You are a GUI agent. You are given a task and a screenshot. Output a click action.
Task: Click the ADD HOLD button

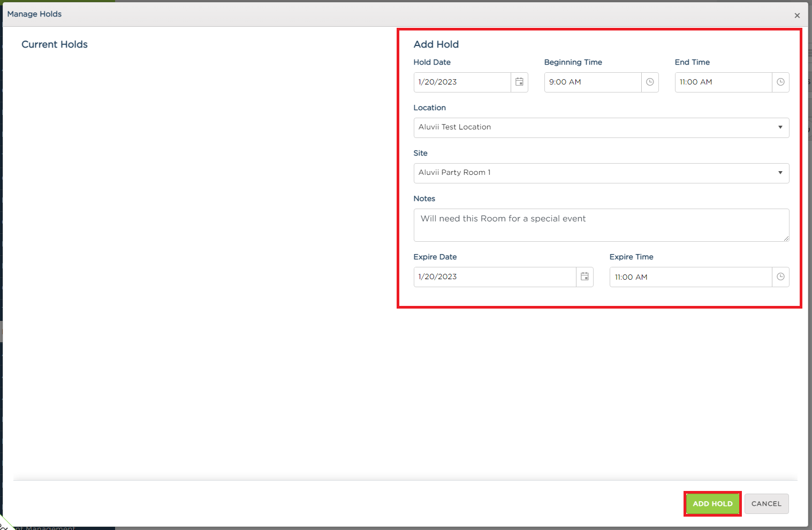712,503
